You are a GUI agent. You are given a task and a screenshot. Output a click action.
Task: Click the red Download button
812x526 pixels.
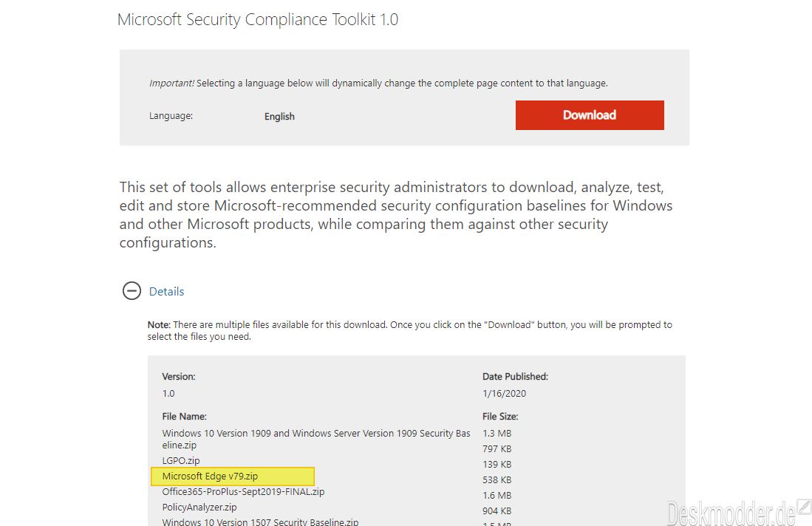coord(590,115)
